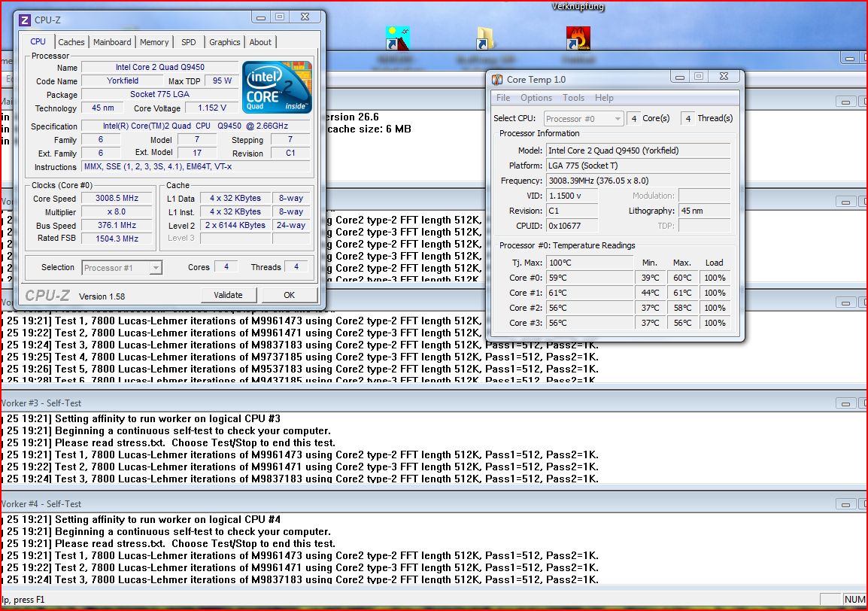The width and height of the screenshot is (868, 611).
Task: Click the Level 2 cache 2 x 6144 KBytes
Action: tap(235, 225)
